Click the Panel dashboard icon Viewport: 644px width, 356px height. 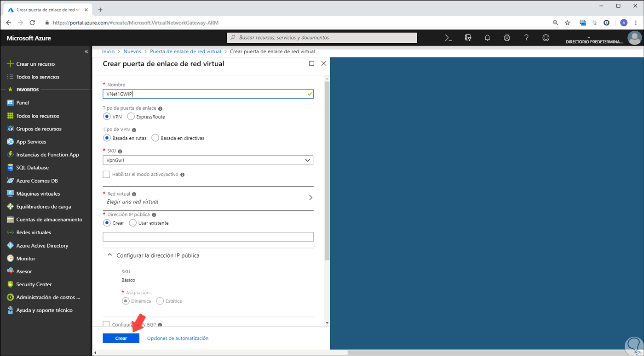[x=10, y=103]
